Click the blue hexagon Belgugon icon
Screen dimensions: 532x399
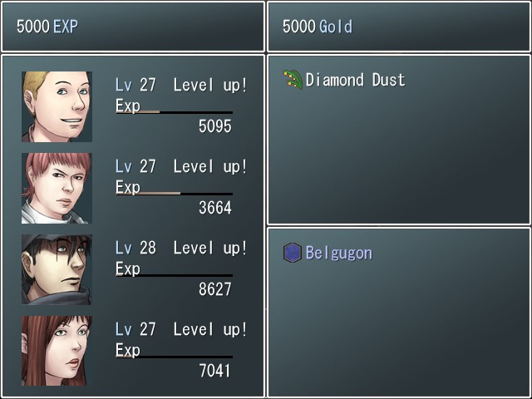click(293, 253)
